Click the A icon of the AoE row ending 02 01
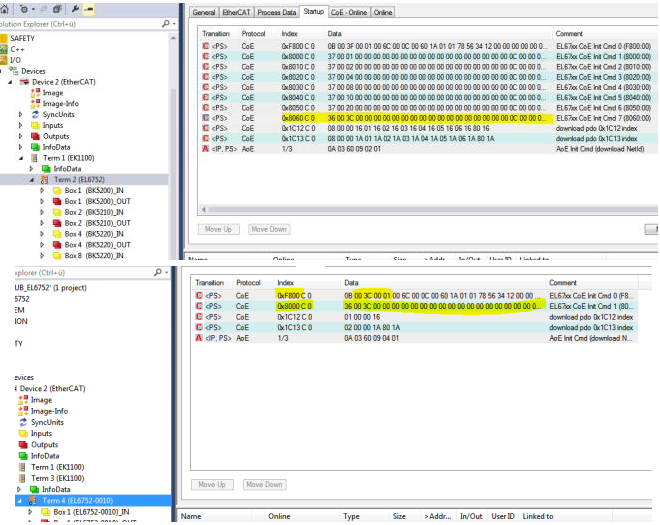This screenshot has height=525, width=660. pos(205,149)
